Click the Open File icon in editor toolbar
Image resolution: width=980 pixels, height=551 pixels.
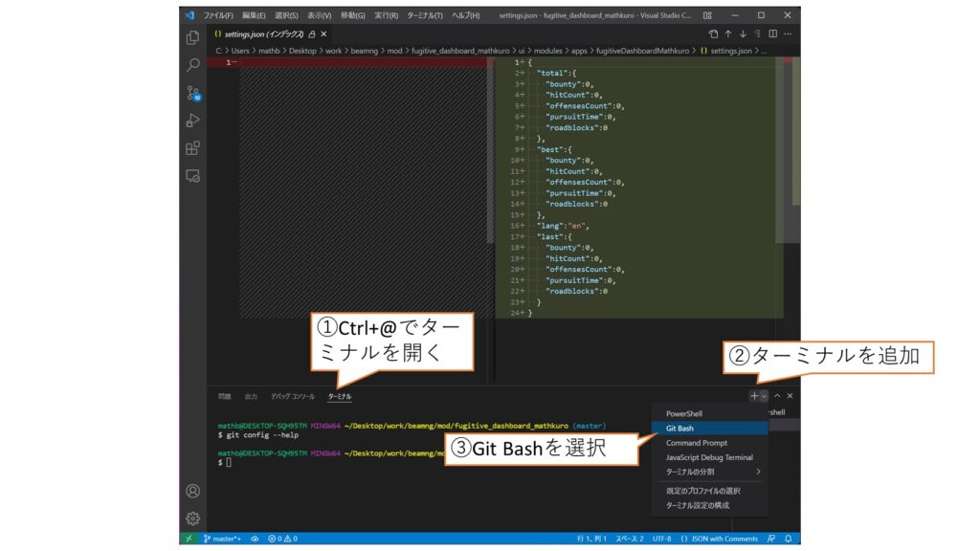(x=713, y=33)
